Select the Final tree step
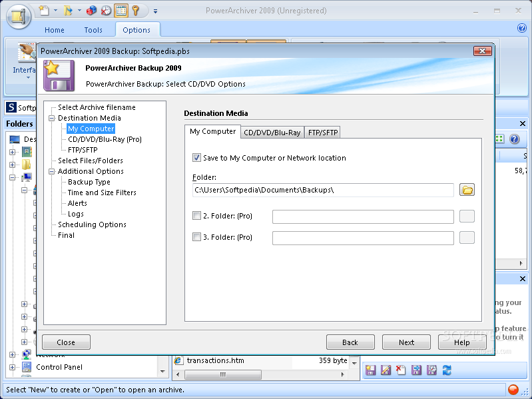 coord(66,235)
